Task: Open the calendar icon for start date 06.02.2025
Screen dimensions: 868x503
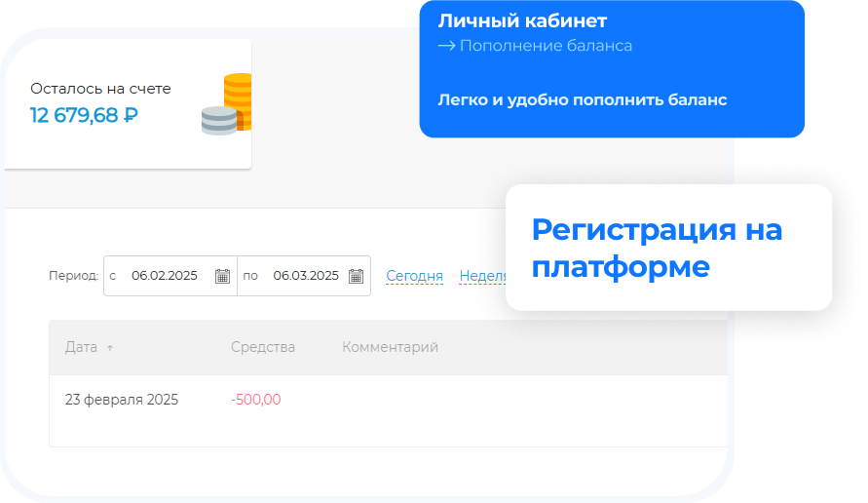Action: [x=222, y=276]
